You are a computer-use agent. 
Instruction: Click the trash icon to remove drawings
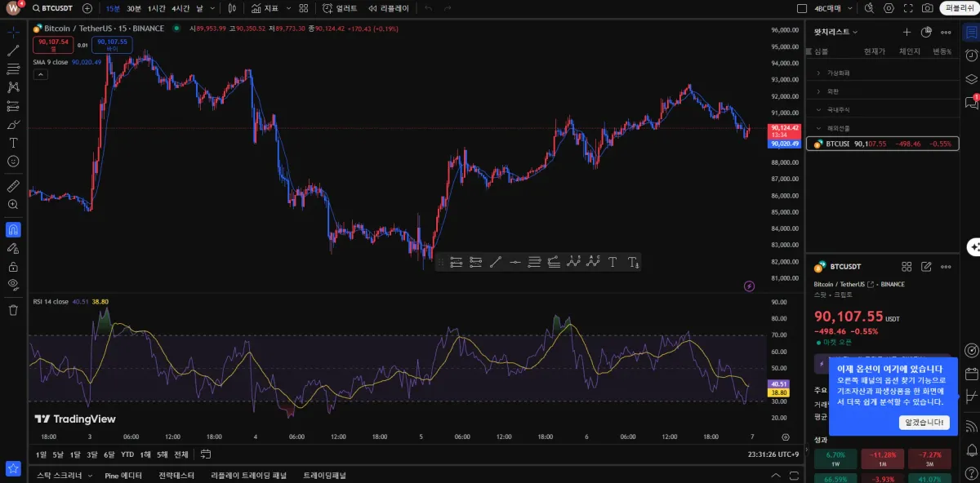(x=13, y=310)
